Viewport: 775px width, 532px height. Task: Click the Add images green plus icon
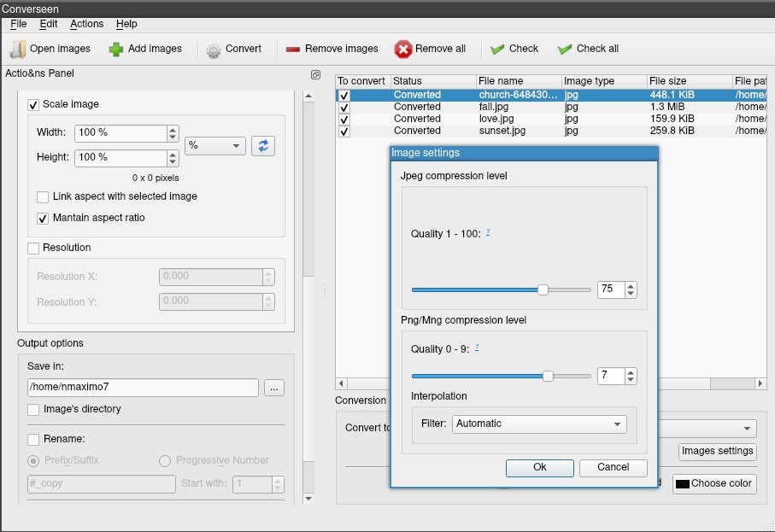(116, 49)
